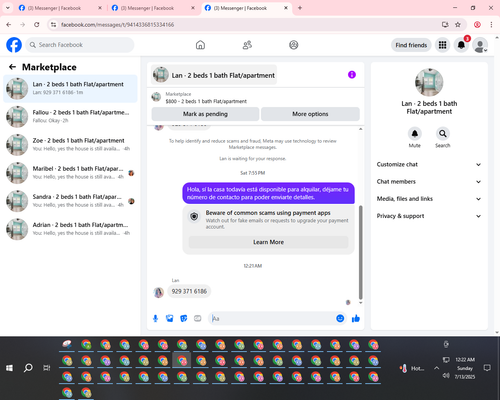Open the Maribel conversation
This screenshot has width=500, height=400.
point(70,173)
